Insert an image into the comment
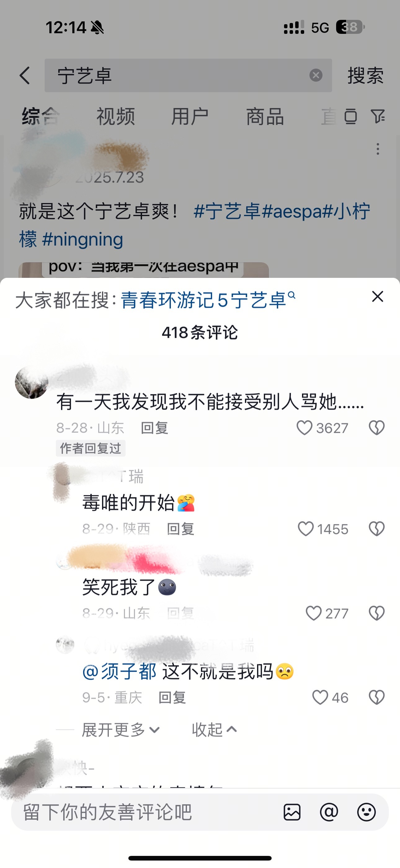Image resolution: width=400 pixels, height=868 pixels. pos(292,812)
